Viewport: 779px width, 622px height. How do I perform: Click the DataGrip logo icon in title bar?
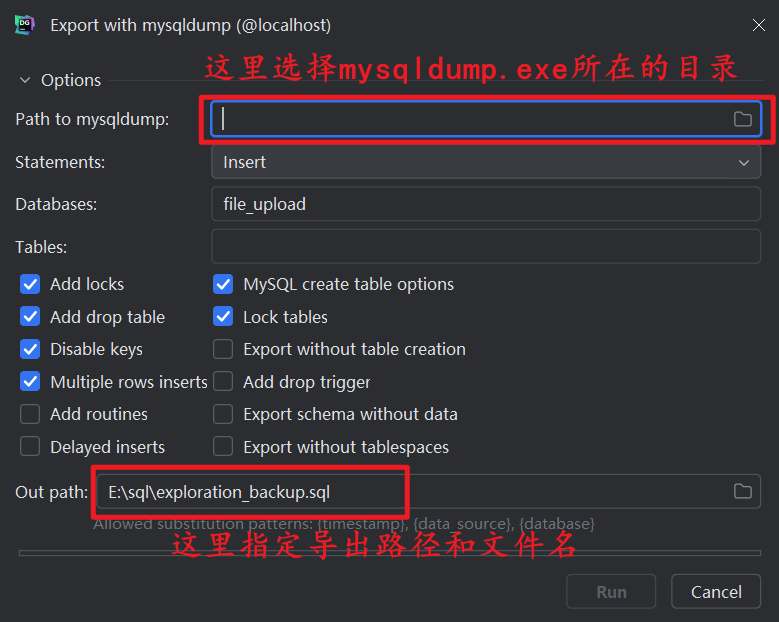click(24, 25)
